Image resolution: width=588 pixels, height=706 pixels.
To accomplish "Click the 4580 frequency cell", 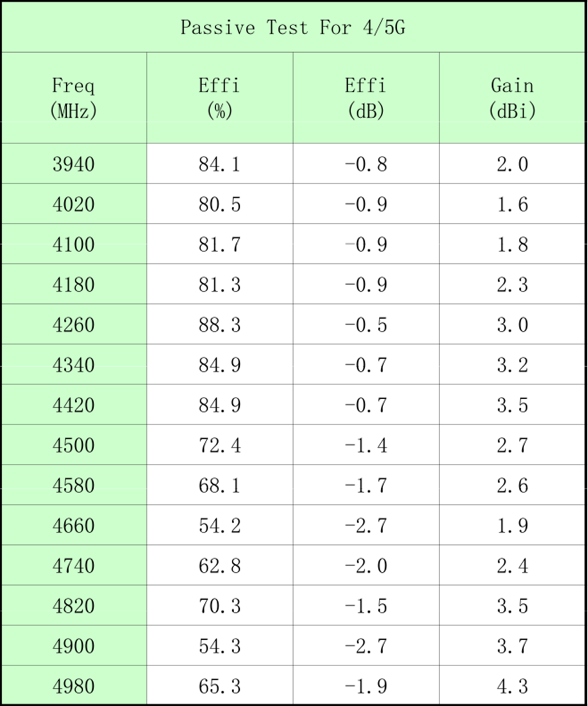I will pyautogui.click(x=74, y=485).
